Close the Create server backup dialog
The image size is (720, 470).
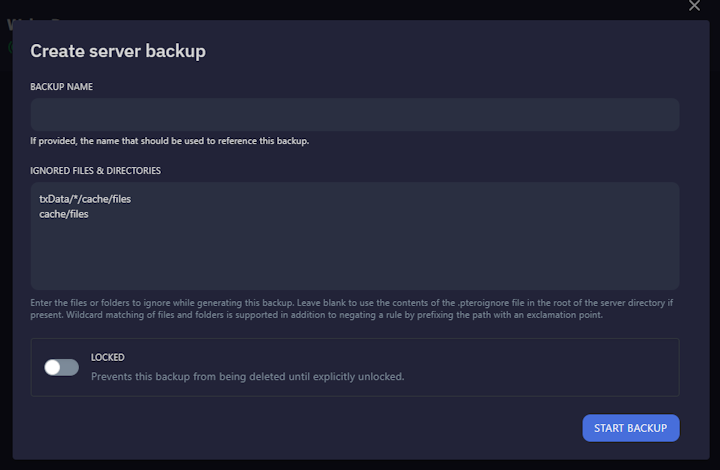pos(695,6)
